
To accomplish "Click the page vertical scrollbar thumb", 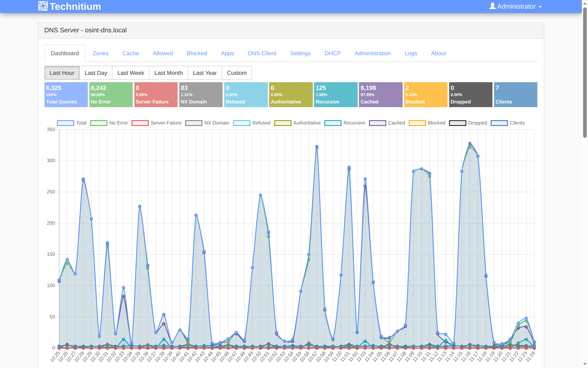I will [585, 73].
